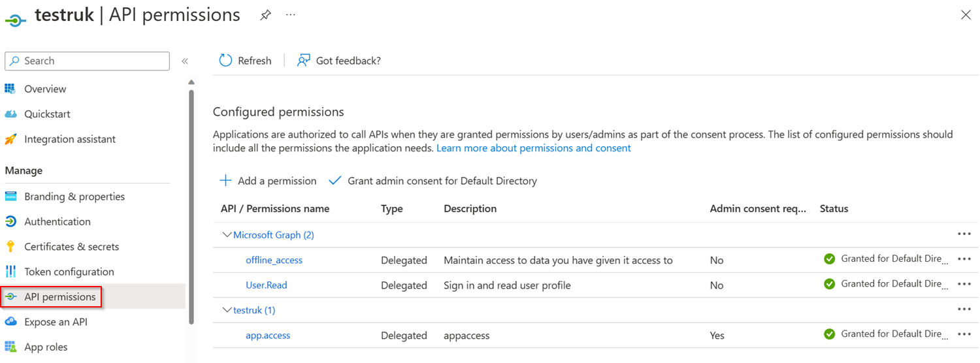
Task: Click the Certificates & secrets key icon
Action: [10, 247]
